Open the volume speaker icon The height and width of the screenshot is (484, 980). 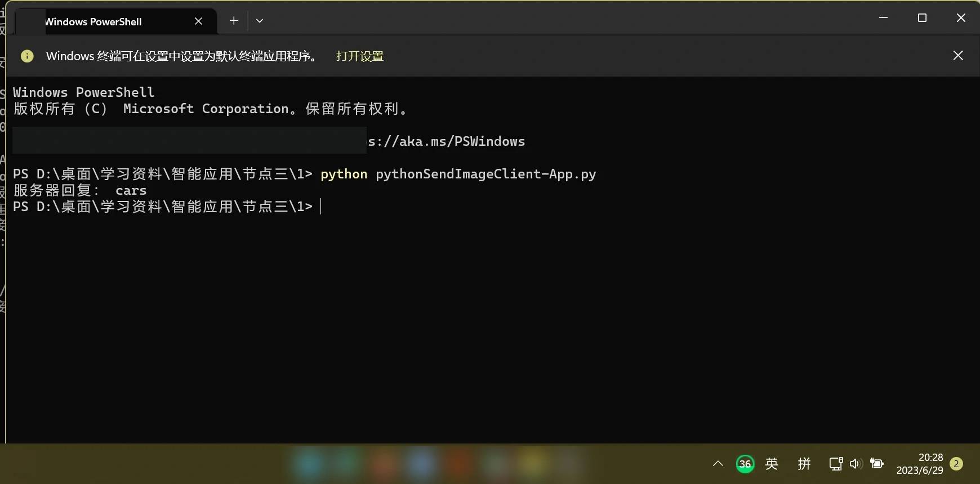click(856, 464)
